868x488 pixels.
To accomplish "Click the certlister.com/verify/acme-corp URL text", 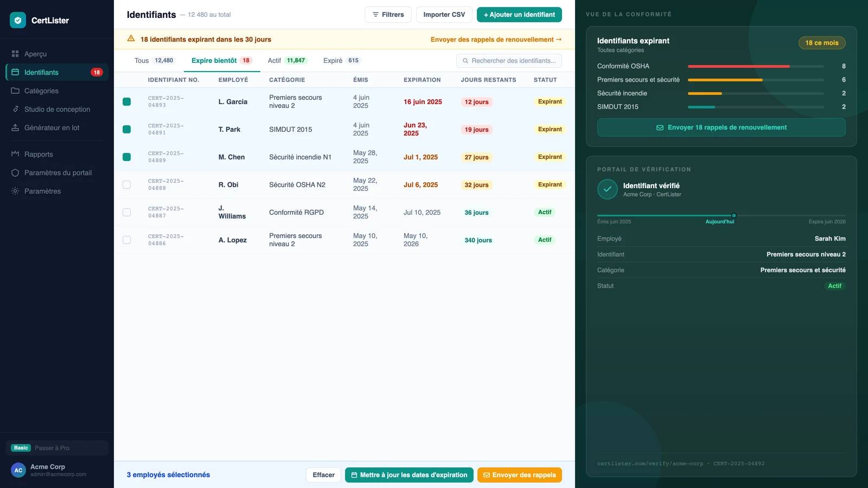I will pos(650,464).
